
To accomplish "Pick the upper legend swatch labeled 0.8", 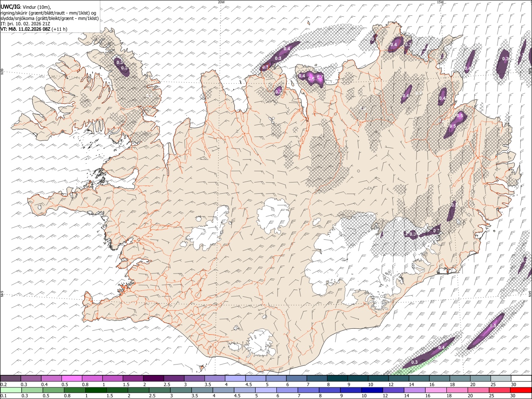I will click(92, 378).
